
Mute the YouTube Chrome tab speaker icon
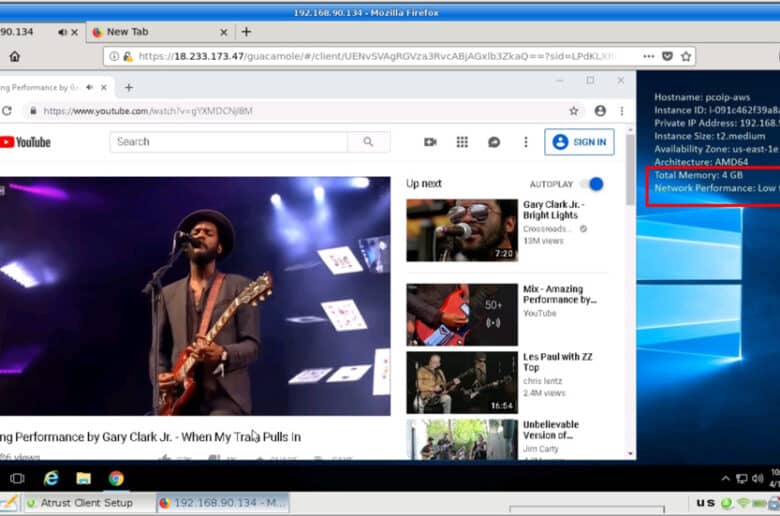pos(90,88)
